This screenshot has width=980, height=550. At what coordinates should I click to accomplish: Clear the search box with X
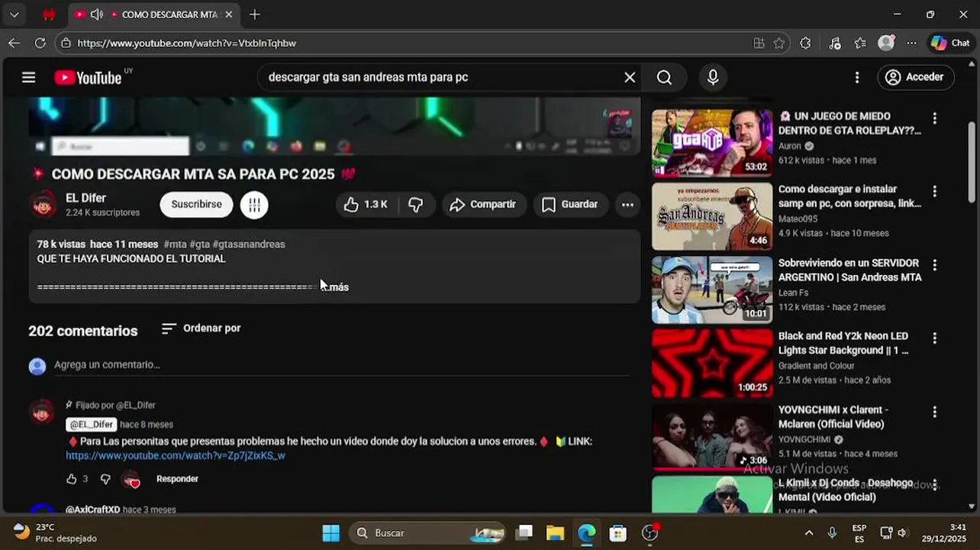coord(630,77)
